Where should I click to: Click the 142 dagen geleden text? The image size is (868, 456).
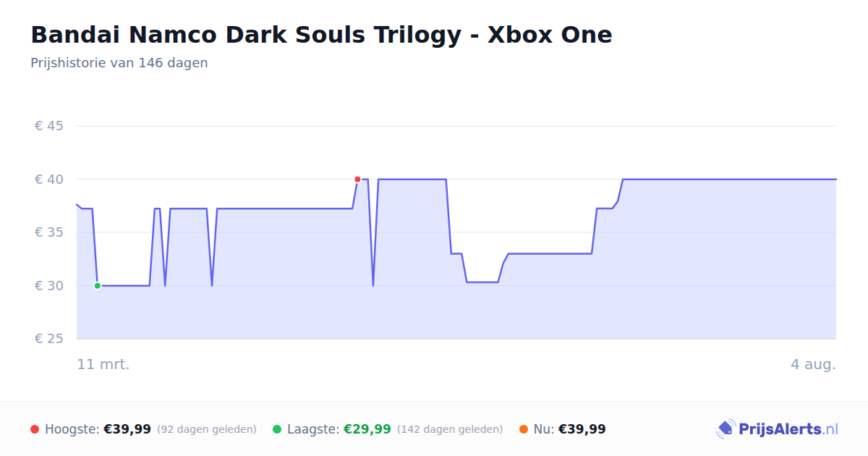[x=450, y=429]
